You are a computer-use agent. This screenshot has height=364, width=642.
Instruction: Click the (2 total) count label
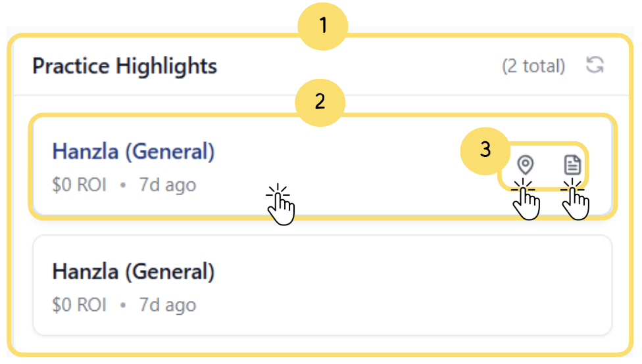[x=533, y=66]
